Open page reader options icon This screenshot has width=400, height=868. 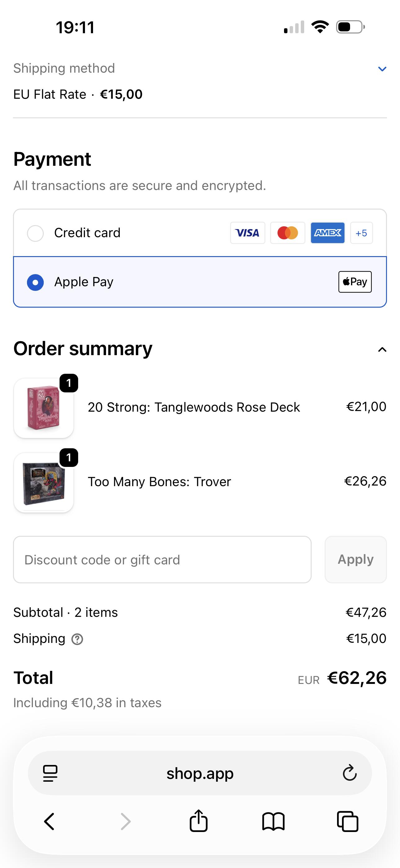[x=50, y=773]
